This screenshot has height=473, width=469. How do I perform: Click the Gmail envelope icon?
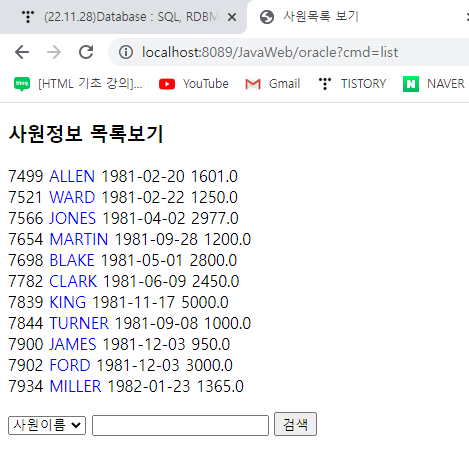[253, 84]
